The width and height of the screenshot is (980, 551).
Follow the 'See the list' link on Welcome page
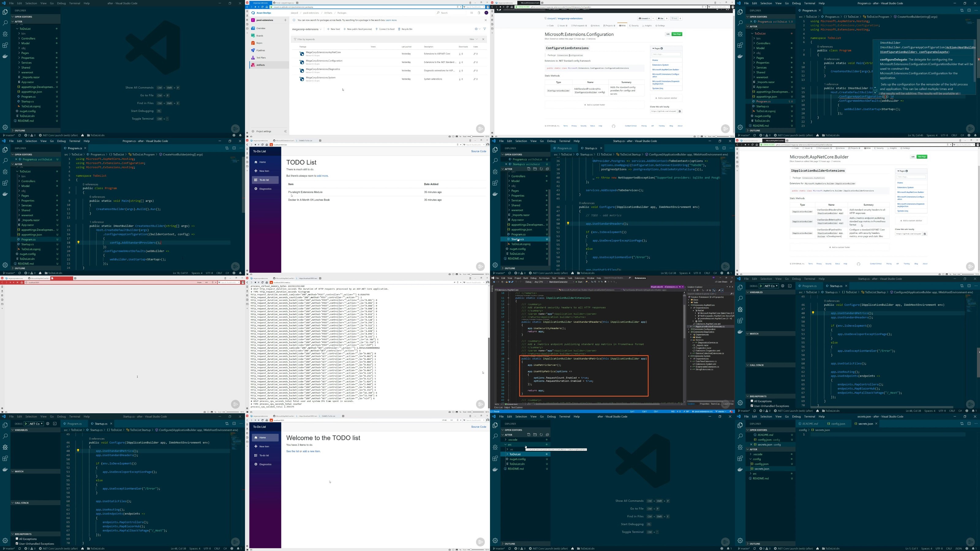point(292,452)
